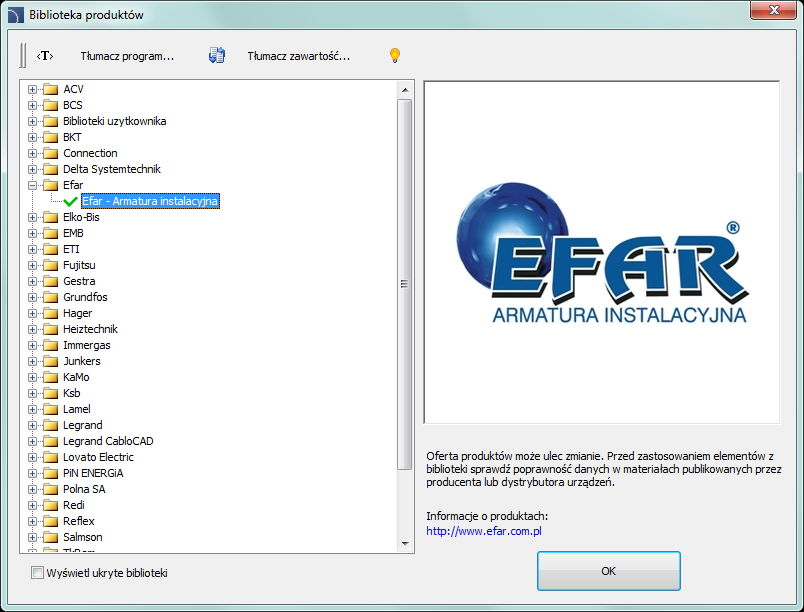Select the Legrand tree item
Screen dimensions: 804x612
coord(83,425)
